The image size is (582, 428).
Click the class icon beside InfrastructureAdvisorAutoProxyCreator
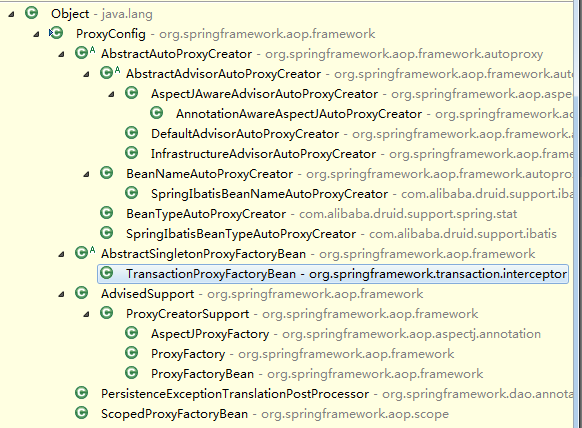131,153
